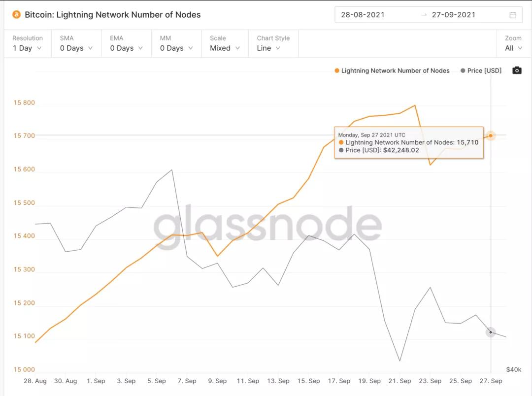Click the orange tooltip data point marker
This screenshot has width=532, height=396.
(491, 135)
